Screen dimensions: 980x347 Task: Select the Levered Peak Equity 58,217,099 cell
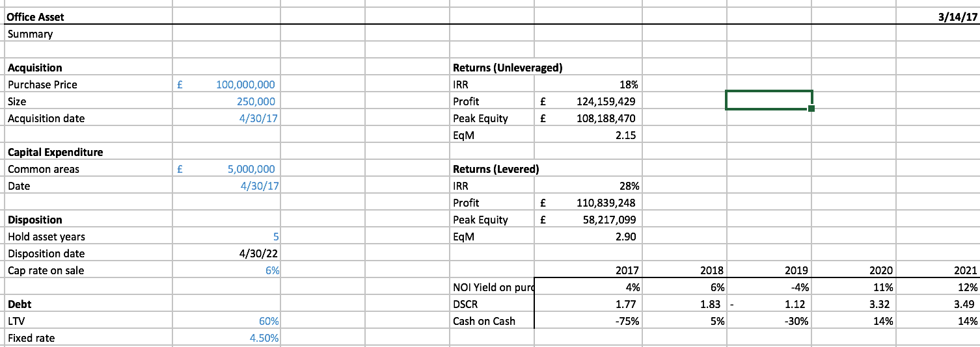tap(588, 220)
